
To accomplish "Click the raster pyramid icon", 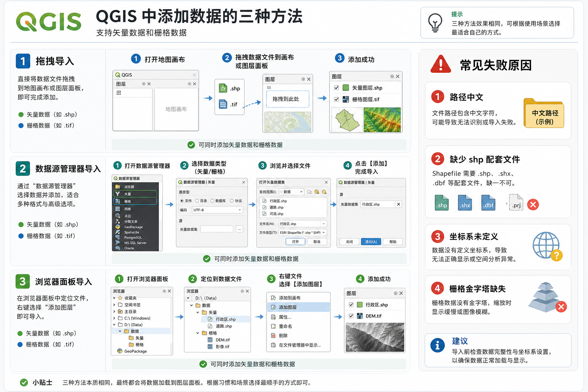I will (x=546, y=297).
